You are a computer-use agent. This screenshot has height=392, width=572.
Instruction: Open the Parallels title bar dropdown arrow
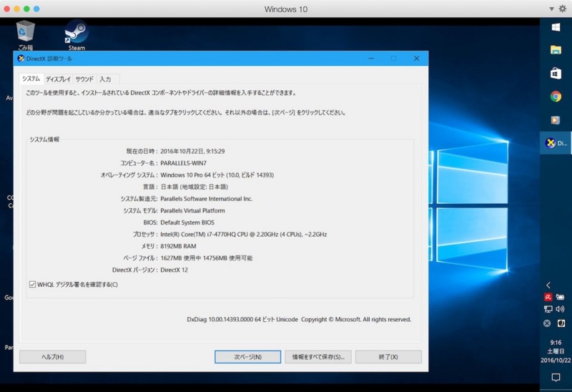[551, 9]
